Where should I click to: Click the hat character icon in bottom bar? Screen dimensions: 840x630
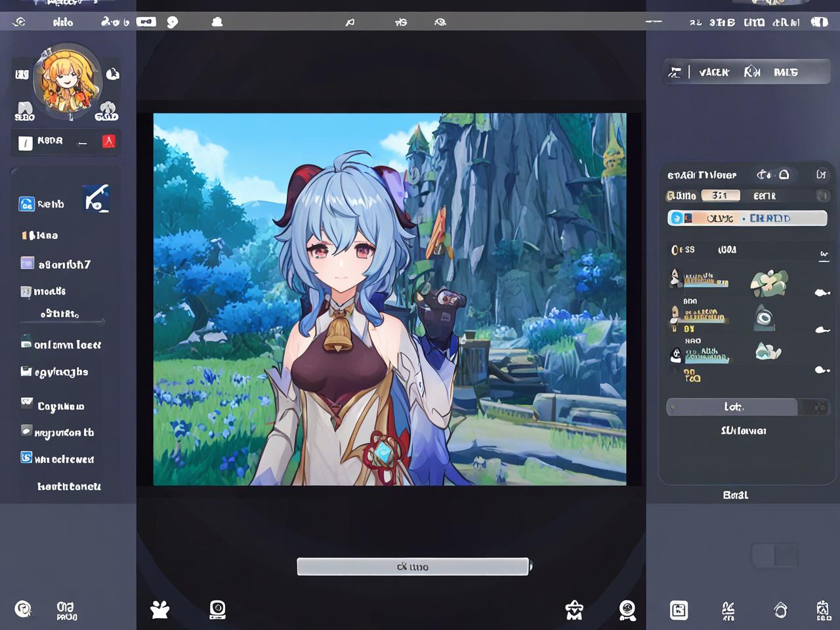click(574, 610)
